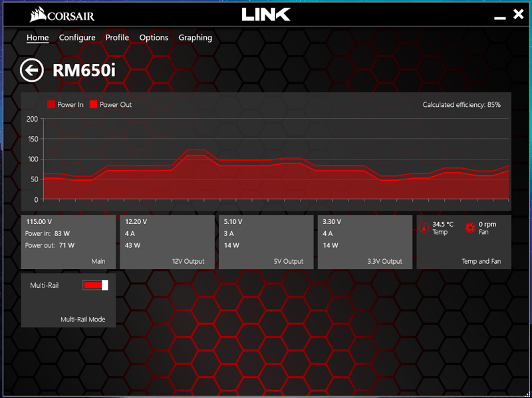Click the Power Out legend swatch
Screen dimensions: 532x398
pyautogui.click(x=93, y=104)
